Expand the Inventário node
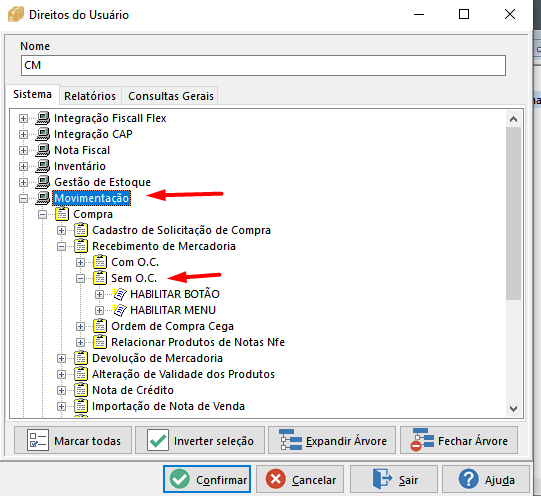Screen dimensions: 541x496 point(23,166)
